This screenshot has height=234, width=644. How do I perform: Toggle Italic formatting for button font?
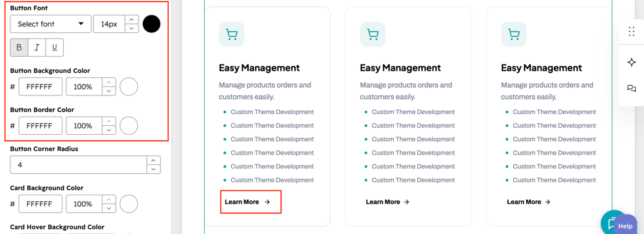37,48
